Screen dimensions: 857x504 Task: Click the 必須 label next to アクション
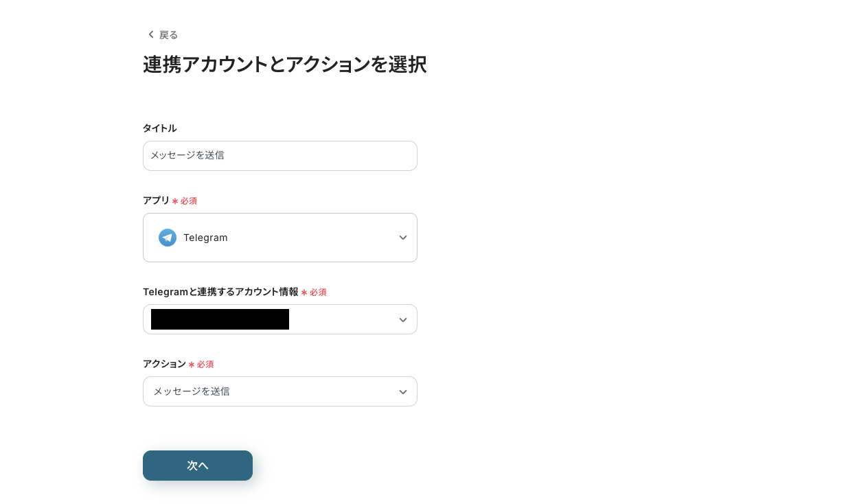[202, 364]
